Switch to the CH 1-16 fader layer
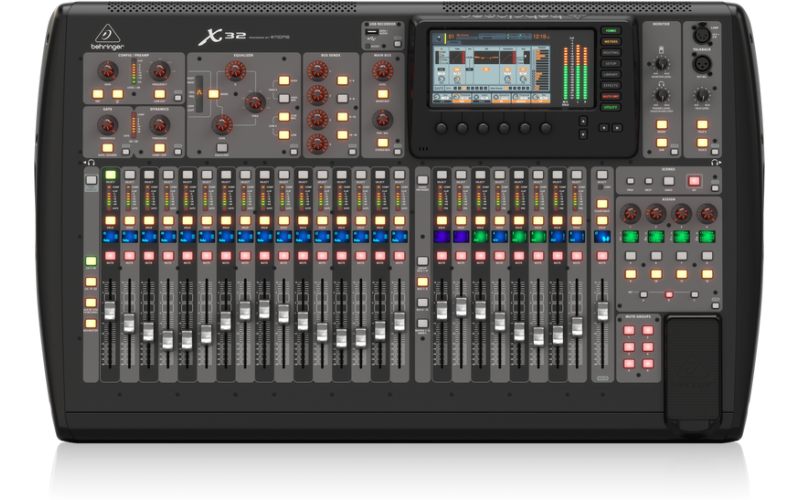 [x=91, y=261]
